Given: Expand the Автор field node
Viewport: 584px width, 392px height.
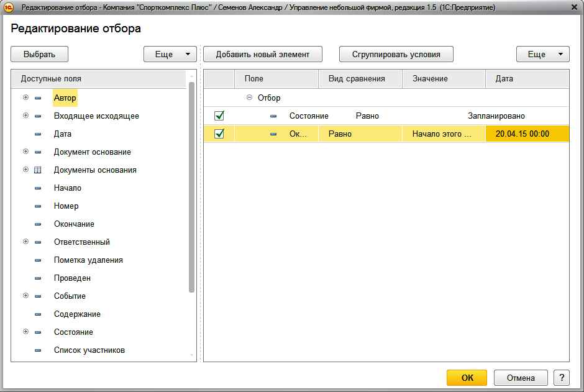Looking at the screenshot, I should coord(25,98).
